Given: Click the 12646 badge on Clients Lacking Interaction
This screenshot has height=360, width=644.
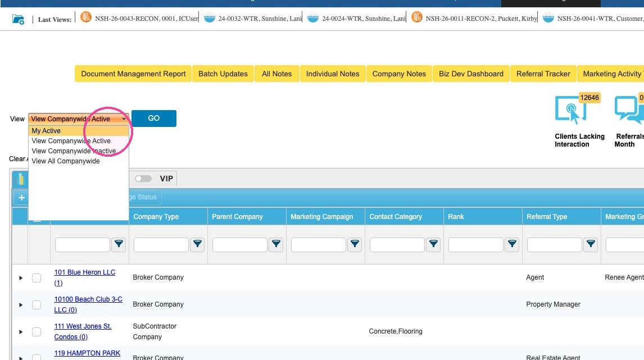Looking at the screenshot, I should coord(589,98).
